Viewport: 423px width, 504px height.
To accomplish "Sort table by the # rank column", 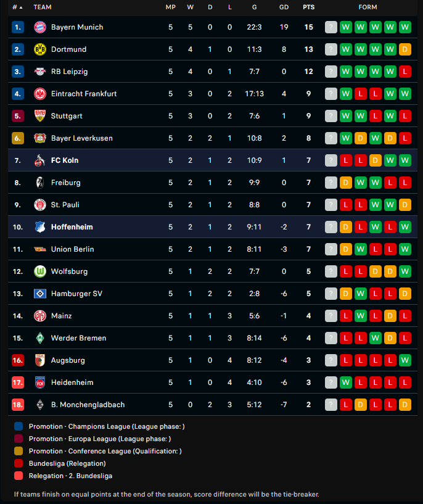I will (x=17, y=7).
